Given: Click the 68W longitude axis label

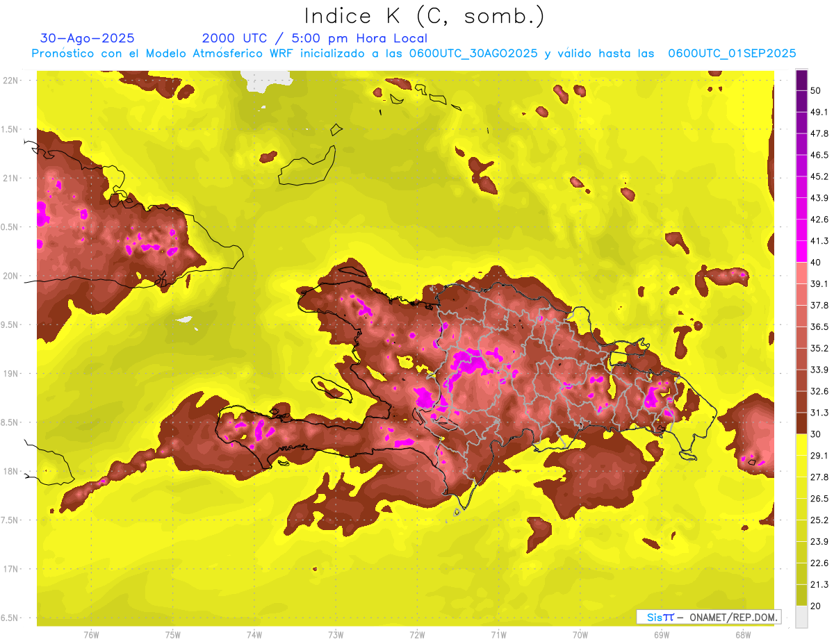Looking at the screenshot, I should (x=742, y=635).
